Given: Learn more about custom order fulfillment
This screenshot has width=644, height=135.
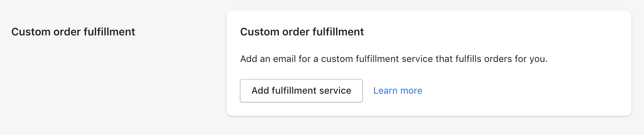Looking at the screenshot, I should click(x=398, y=91).
